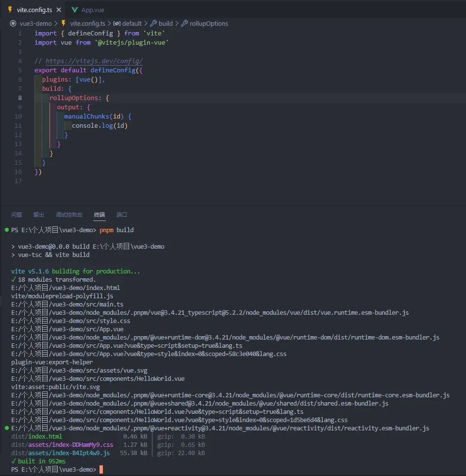Select the 终端 panel tab
The height and width of the screenshot is (476, 466).
100,215
